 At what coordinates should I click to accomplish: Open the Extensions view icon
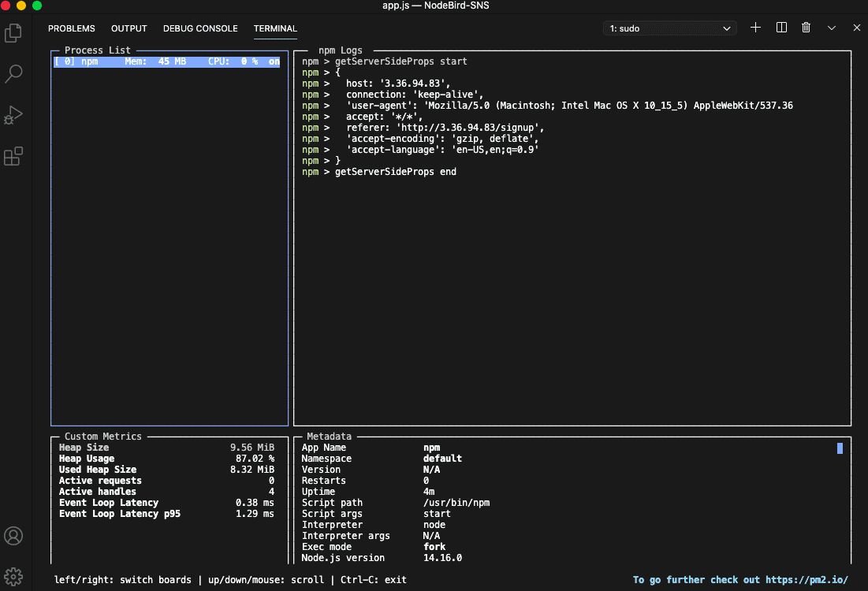click(x=13, y=156)
